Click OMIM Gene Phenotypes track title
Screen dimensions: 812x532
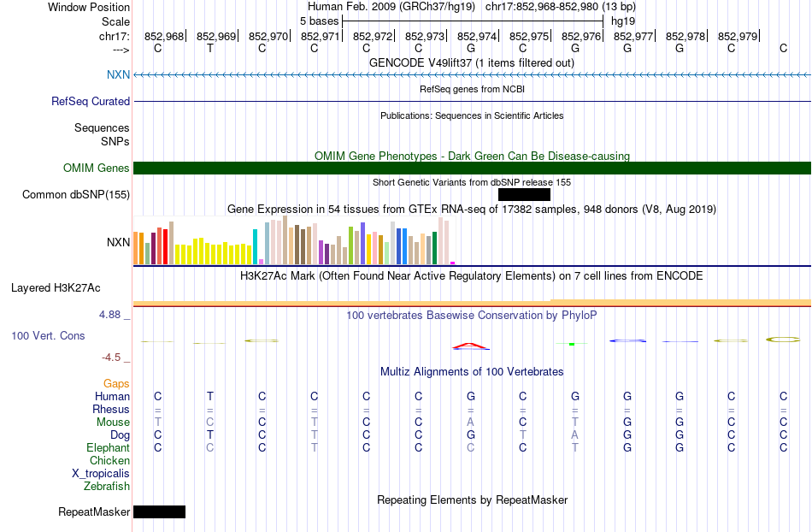(472, 156)
